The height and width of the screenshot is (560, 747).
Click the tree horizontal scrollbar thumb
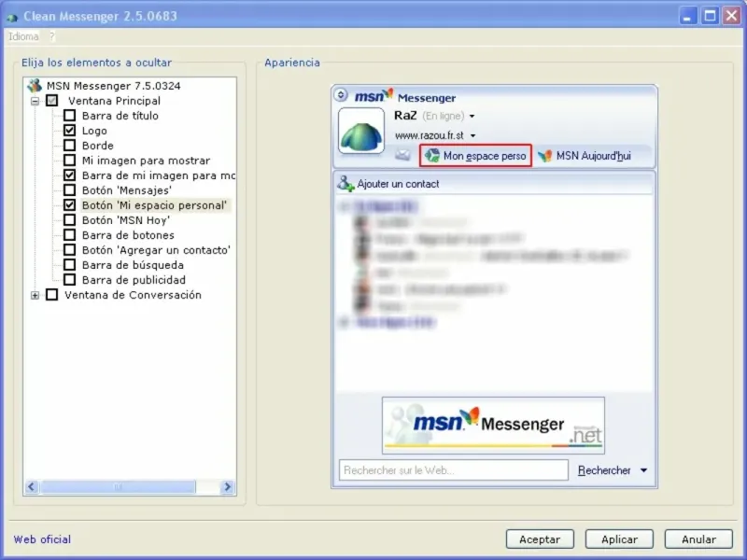point(118,486)
